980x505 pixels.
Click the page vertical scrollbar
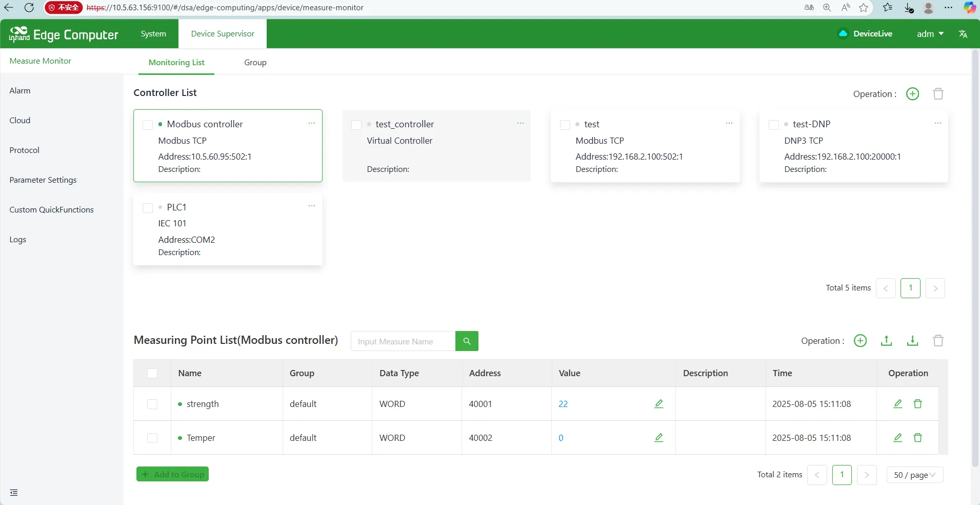click(975, 259)
